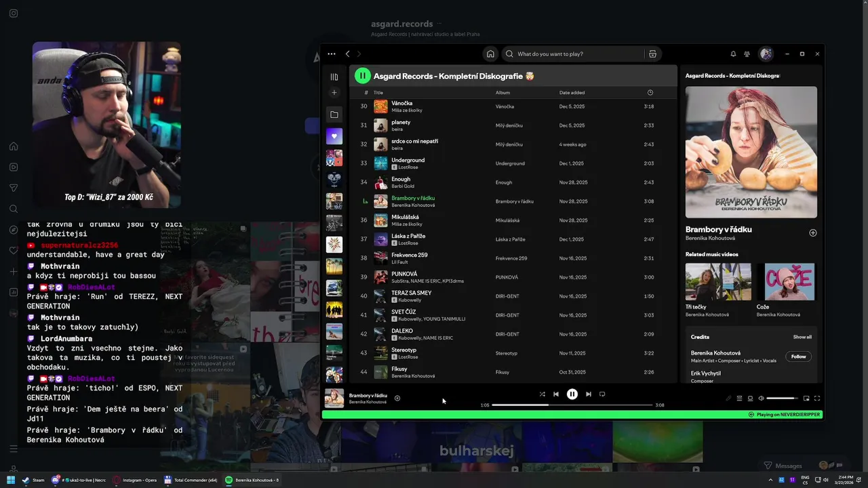The height and width of the screenshot is (488, 868).
Task: Toggle the lyrics microphone icon
Action: [x=729, y=399]
